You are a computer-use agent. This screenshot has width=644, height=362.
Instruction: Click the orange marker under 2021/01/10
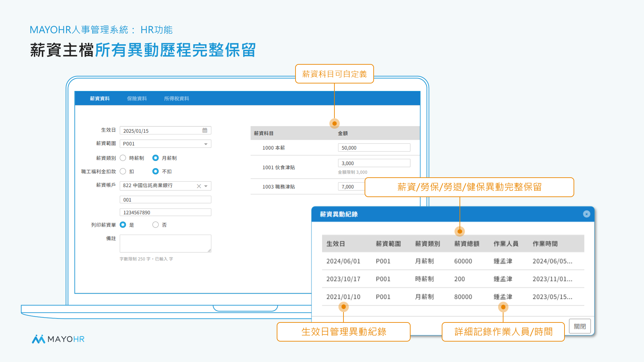pyautogui.click(x=343, y=307)
